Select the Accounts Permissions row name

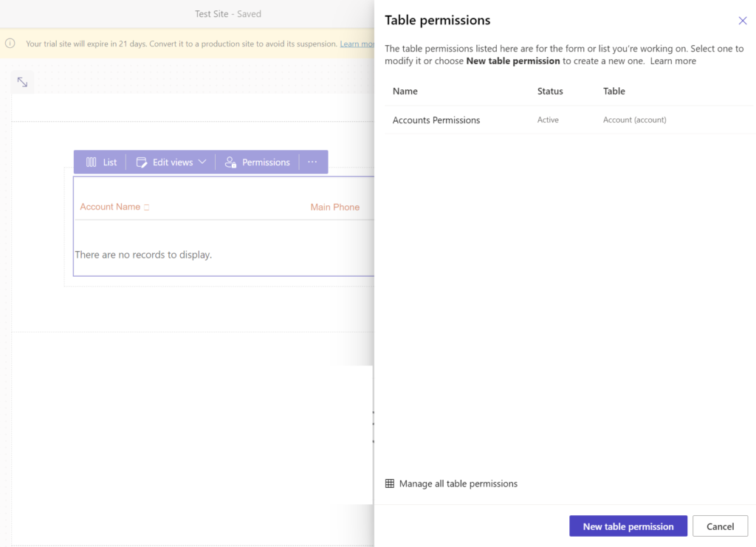436,120
